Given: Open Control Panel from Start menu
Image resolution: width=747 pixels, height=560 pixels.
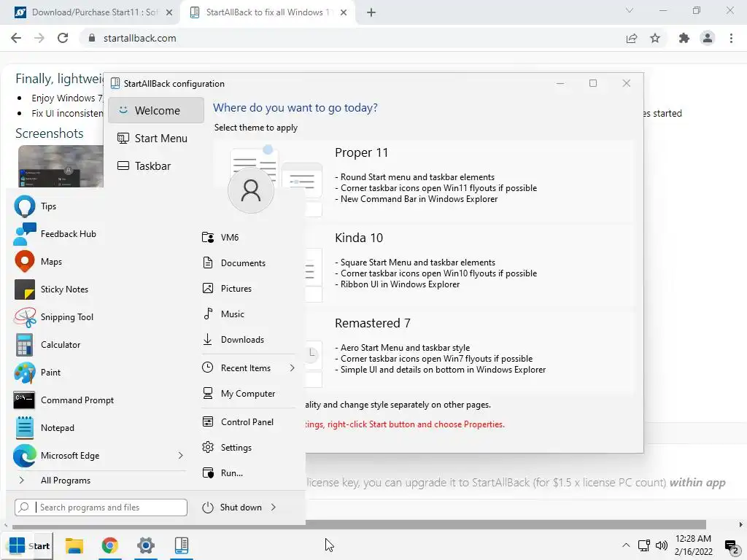Looking at the screenshot, I should click(x=249, y=422).
